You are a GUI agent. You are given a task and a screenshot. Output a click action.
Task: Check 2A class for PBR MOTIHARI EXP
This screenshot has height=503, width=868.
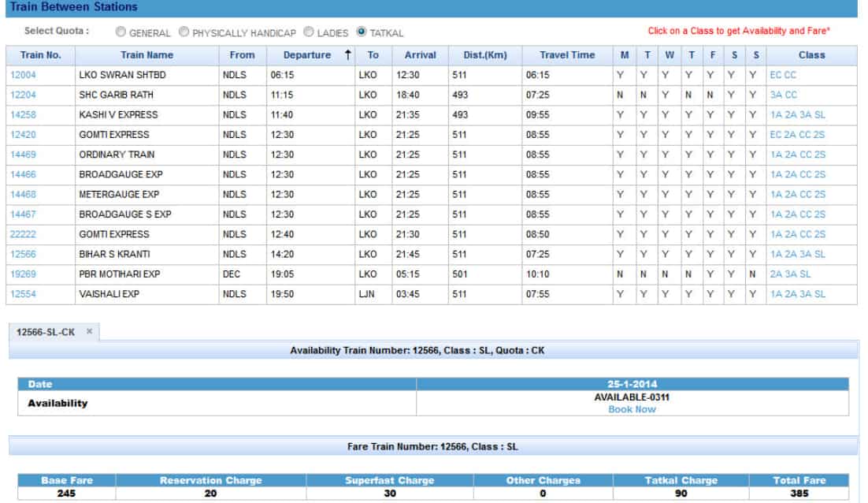point(776,274)
